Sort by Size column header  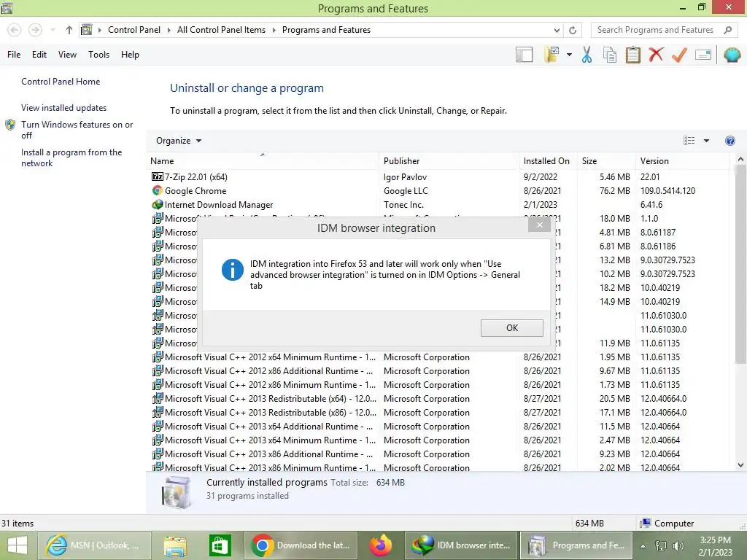[x=606, y=161]
